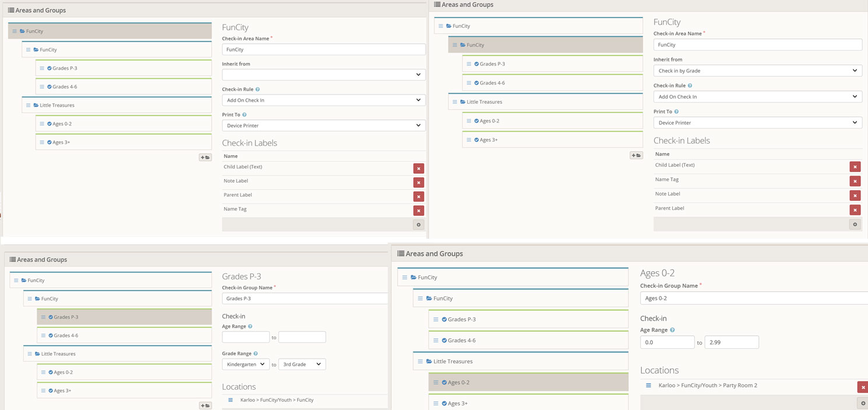Click the age range field showing 0.0
Viewport: 868px width, 410px height.
pyautogui.click(x=667, y=342)
